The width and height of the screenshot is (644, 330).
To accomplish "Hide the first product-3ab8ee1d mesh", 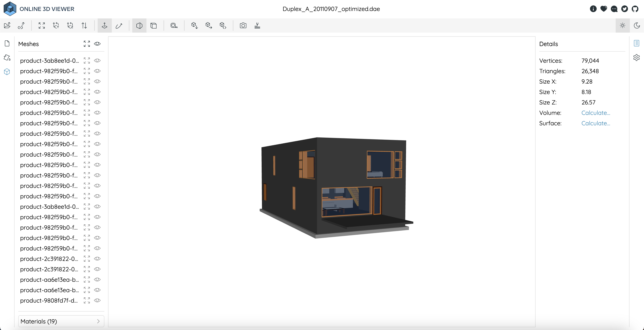I will (x=97, y=61).
